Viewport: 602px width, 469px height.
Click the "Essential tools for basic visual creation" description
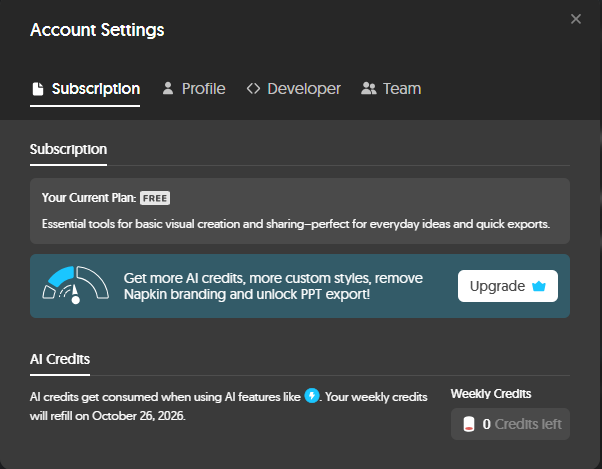pos(296,224)
